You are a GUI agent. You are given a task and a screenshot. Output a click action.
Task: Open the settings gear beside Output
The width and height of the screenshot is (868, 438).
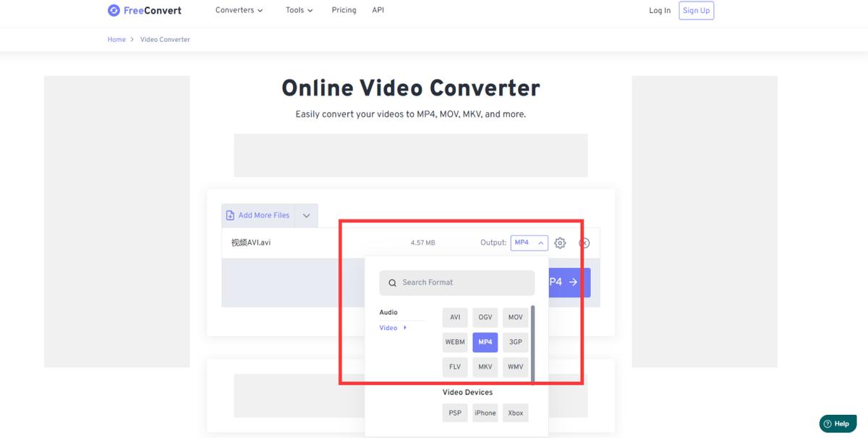coord(560,243)
